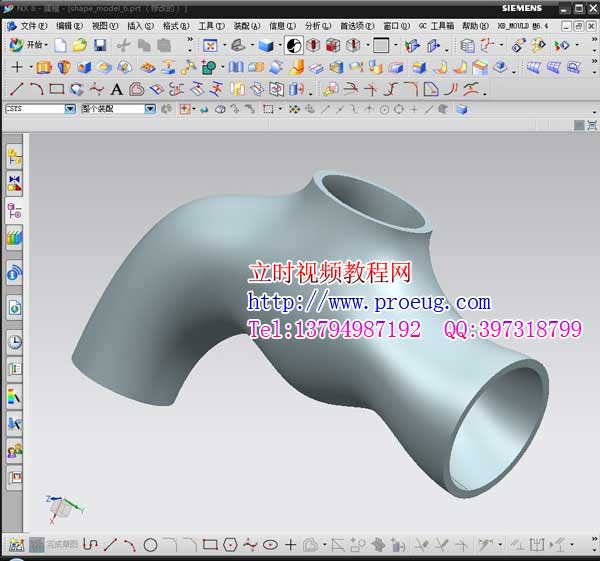The image size is (600, 561).
Task: Open the 帮助(H) Help menu
Action: [475, 26]
